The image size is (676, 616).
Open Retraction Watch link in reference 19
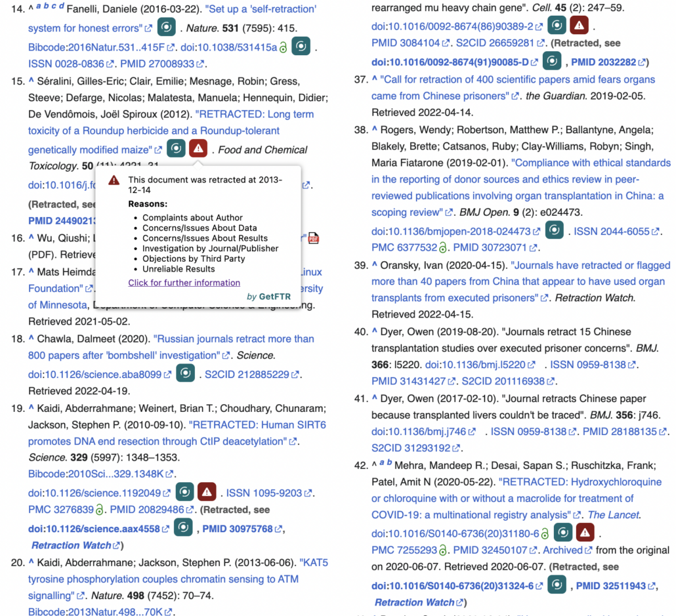75,545
